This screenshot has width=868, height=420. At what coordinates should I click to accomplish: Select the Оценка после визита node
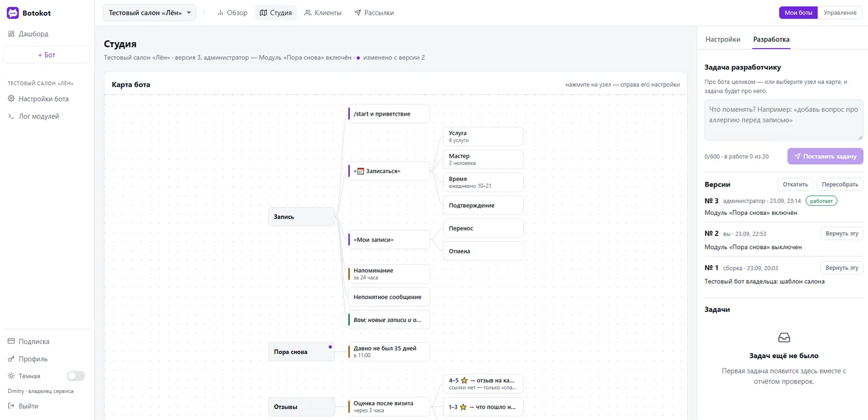pos(389,406)
